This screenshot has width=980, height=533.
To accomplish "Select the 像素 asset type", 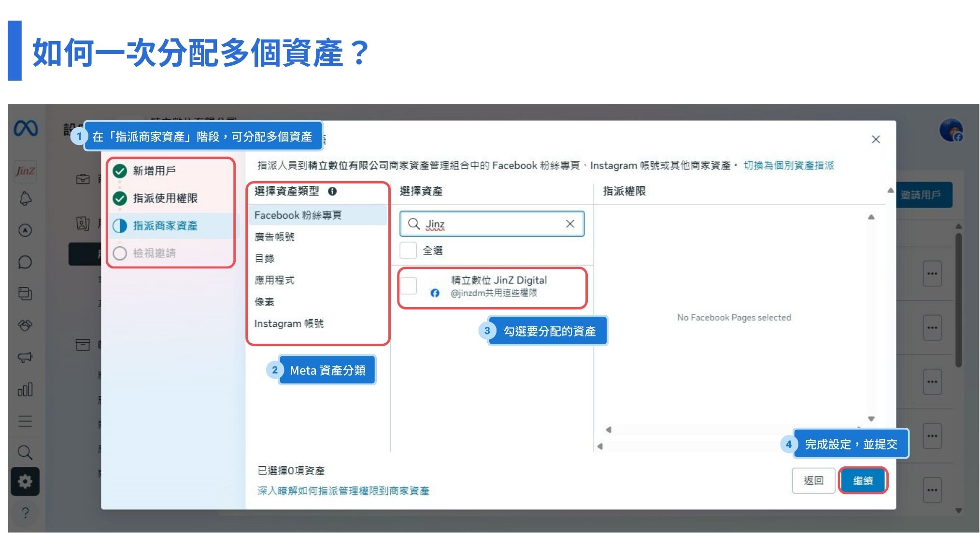I will [x=264, y=302].
